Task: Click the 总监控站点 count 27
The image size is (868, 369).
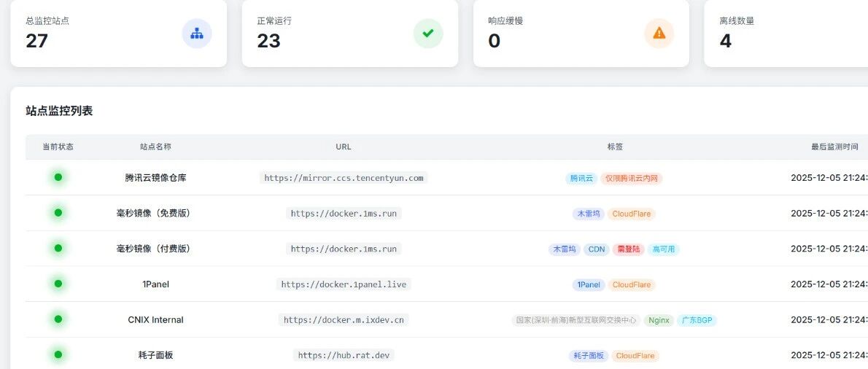Action: [x=36, y=40]
